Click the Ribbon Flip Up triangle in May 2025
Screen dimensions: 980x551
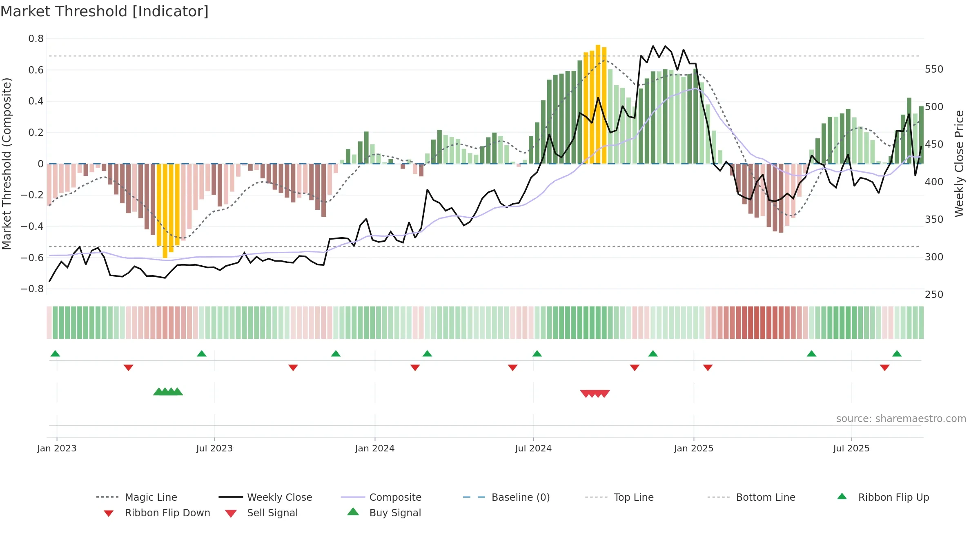click(x=811, y=353)
